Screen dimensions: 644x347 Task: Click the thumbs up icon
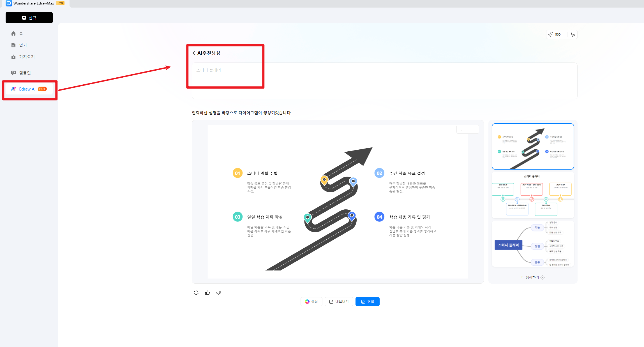[207, 293]
